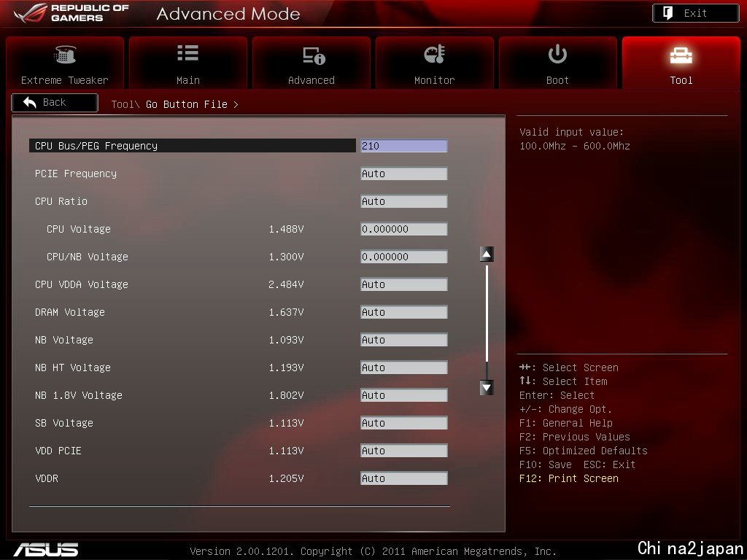Click the Monitor gauge icon
Screen dimensions: 747x560
[435, 54]
